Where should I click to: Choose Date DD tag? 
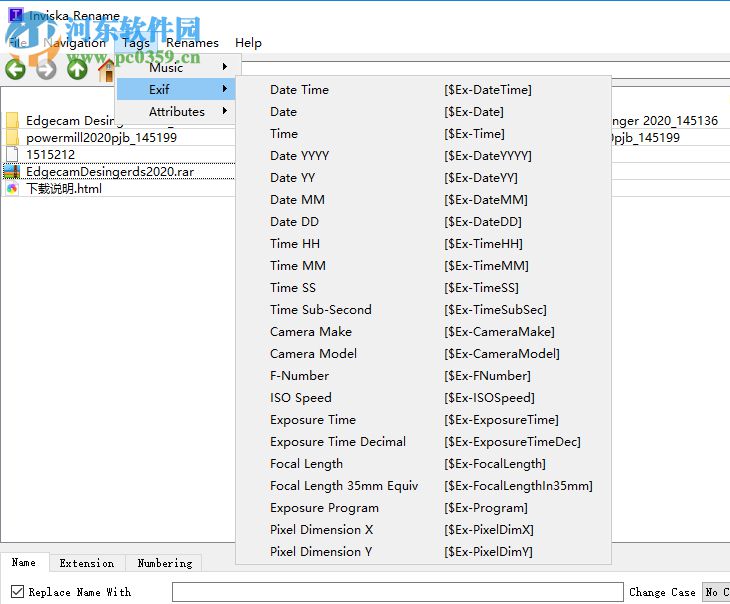[x=423, y=222]
